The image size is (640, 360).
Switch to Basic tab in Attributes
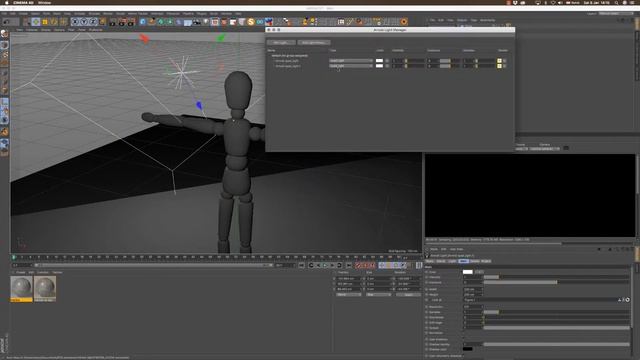pyautogui.click(x=430, y=261)
